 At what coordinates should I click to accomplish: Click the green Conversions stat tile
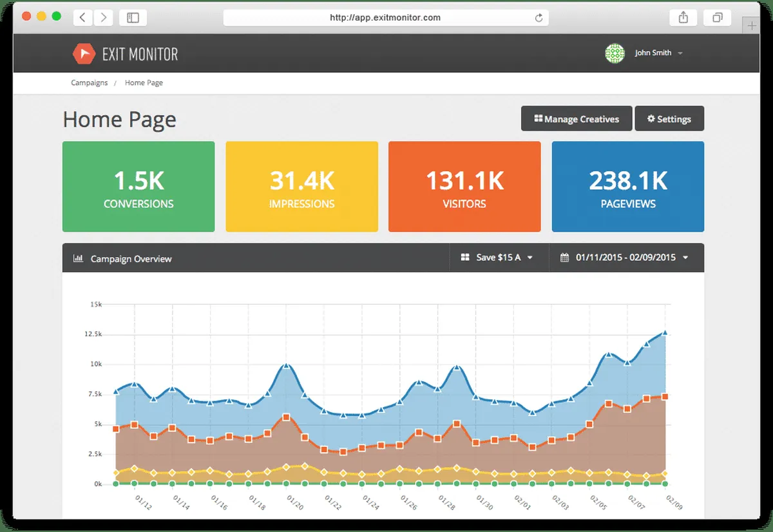point(138,187)
